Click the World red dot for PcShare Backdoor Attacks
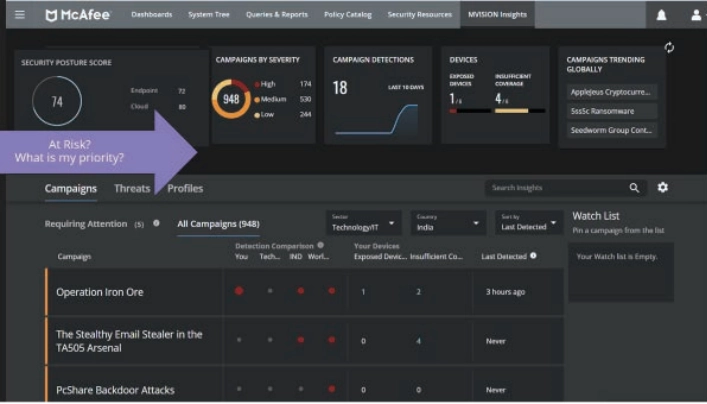Viewport: 707px width, 404px height. click(331, 389)
